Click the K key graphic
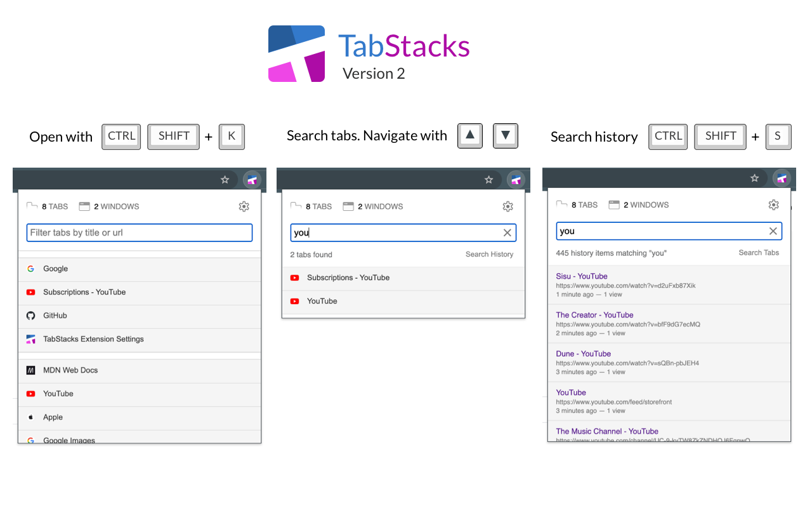Viewport: 812px width, 508px height. (x=232, y=137)
